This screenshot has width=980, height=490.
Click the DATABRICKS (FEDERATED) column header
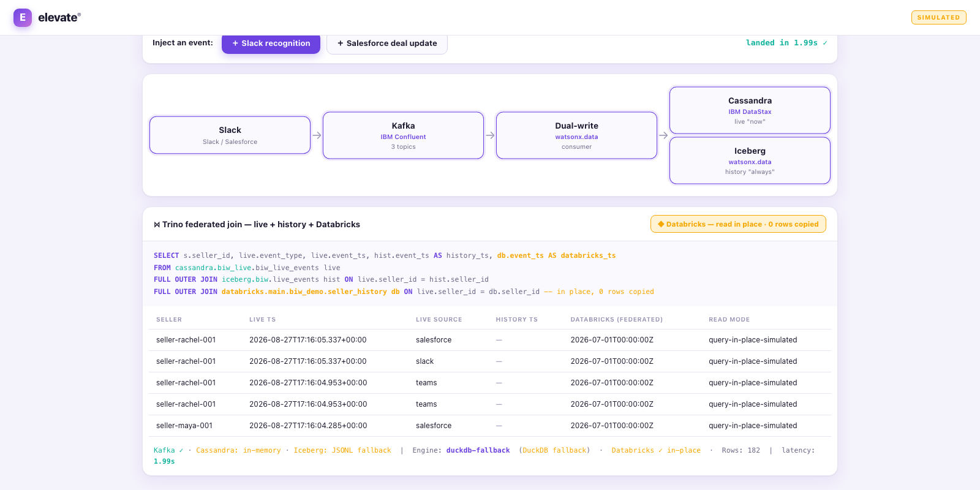(617, 320)
